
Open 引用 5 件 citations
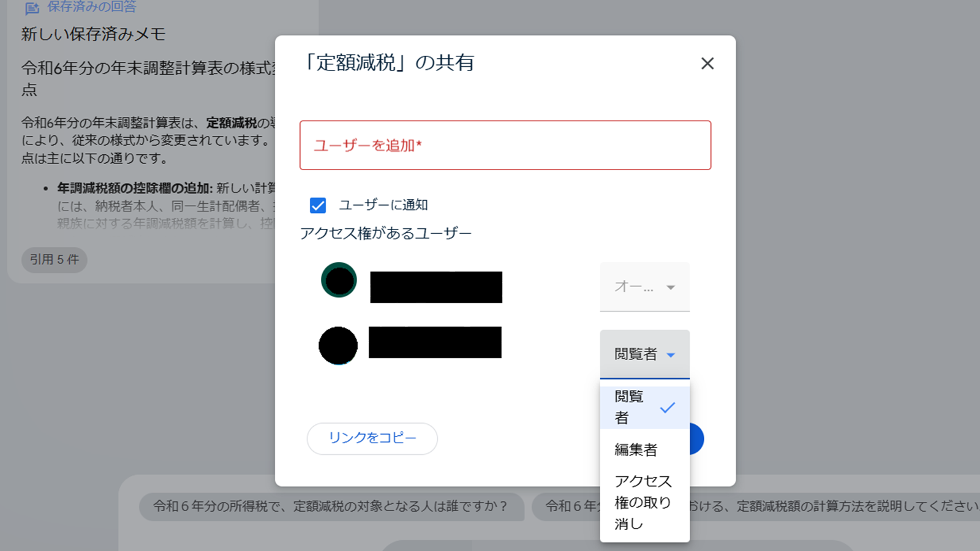point(54,260)
